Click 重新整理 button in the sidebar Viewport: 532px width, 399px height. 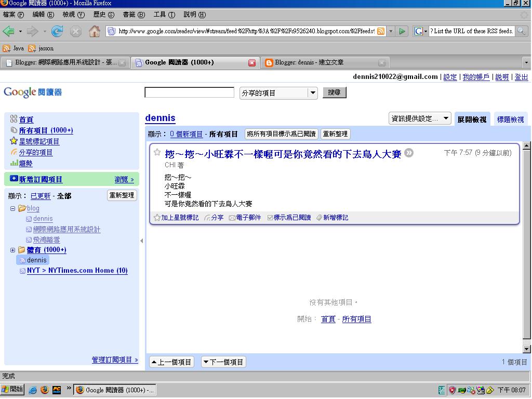coord(122,195)
